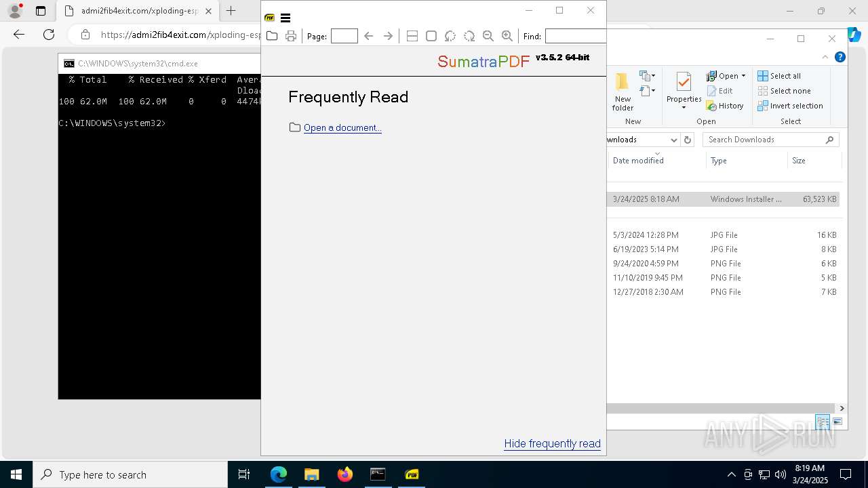
Task: Click Select all in Explorer ribbon
Action: [779, 76]
